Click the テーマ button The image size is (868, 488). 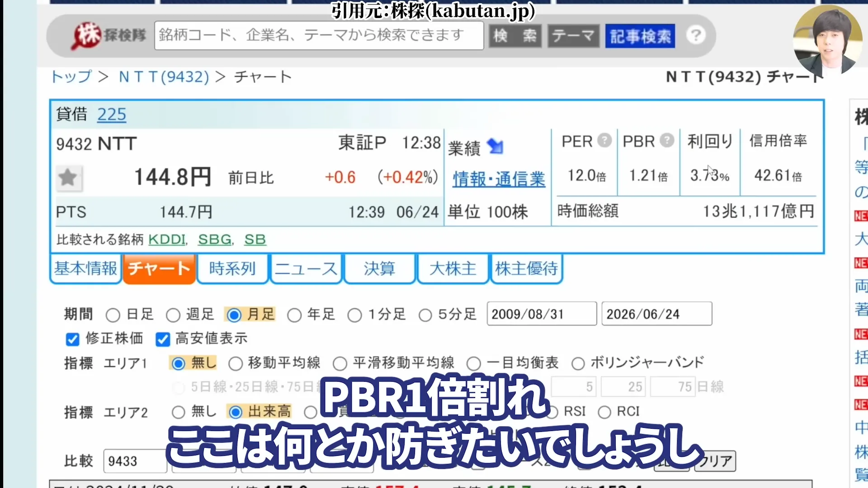pos(574,36)
